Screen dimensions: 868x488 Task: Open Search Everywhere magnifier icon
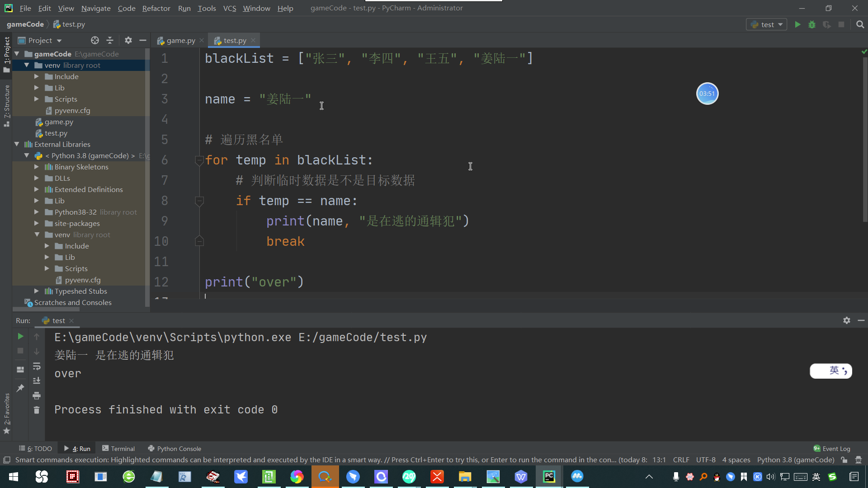tap(860, 24)
